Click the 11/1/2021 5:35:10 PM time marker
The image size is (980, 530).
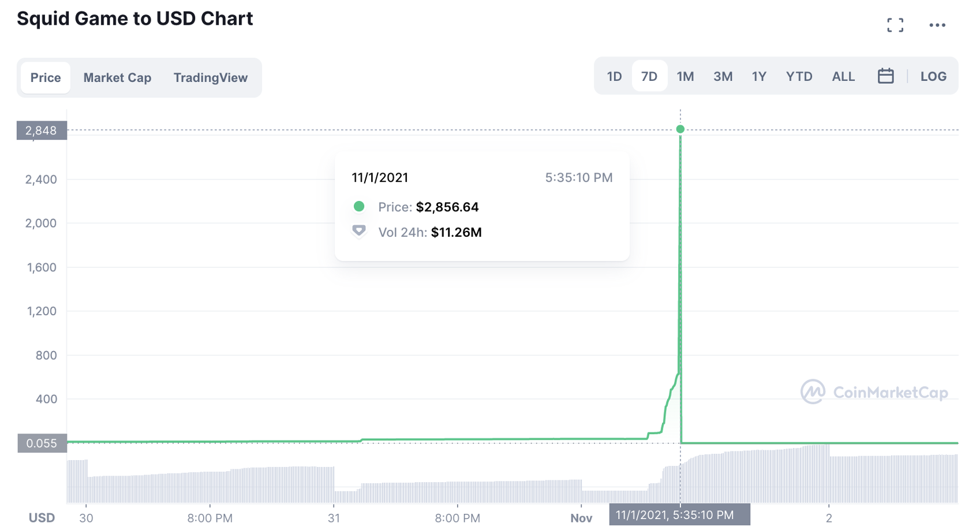coord(679,515)
